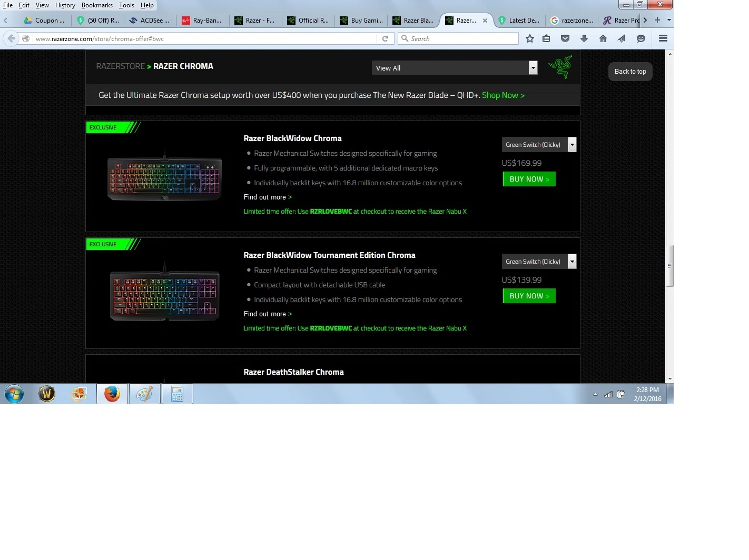
Task: Open the Razer BlackWidow Chroma title
Action: (x=292, y=138)
